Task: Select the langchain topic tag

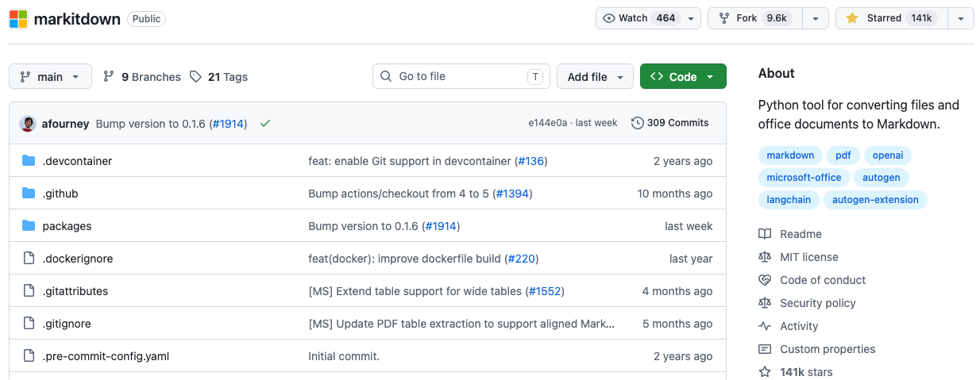Action: pos(789,199)
